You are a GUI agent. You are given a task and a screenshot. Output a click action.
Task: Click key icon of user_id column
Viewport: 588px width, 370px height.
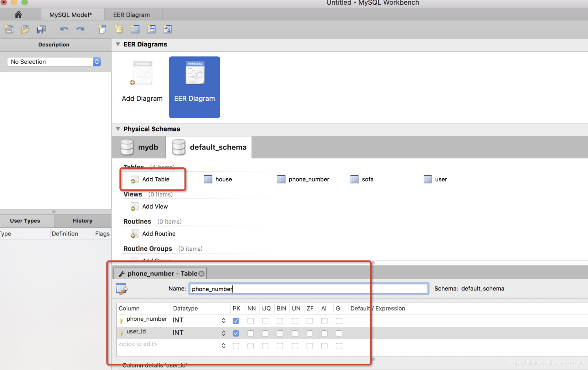coord(121,333)
